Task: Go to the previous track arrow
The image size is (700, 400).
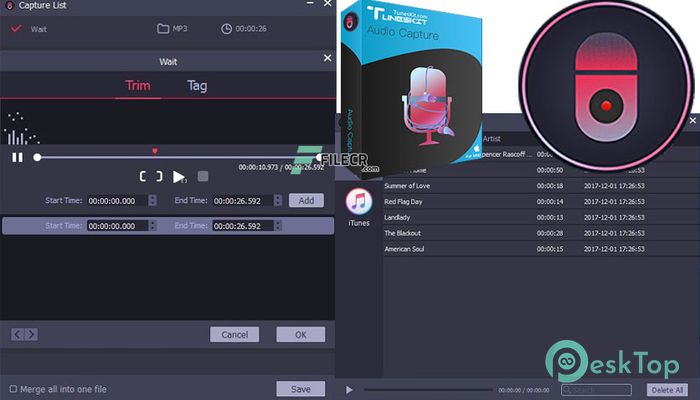Action: click(17, 334)
